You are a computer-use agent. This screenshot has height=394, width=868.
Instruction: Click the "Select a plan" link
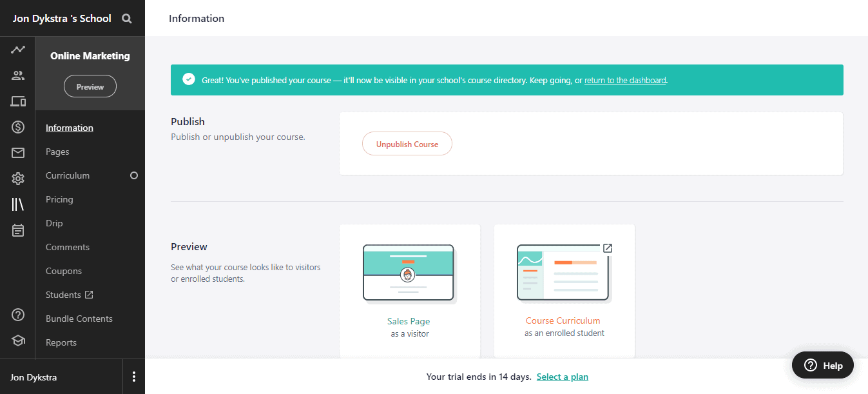[562, 377]
